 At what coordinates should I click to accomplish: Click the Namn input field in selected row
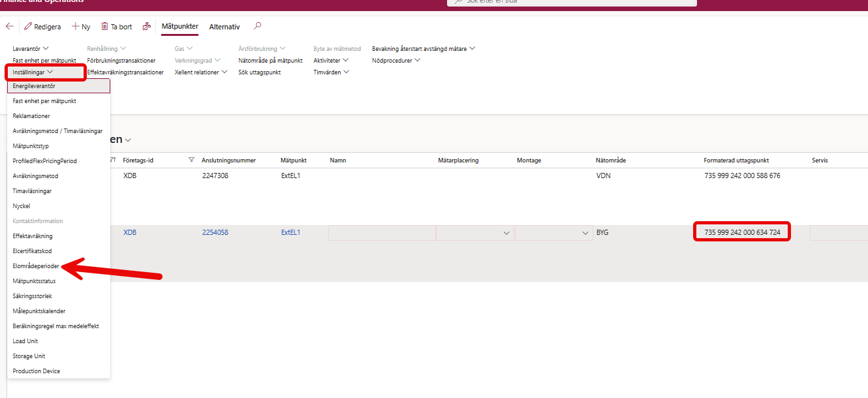[382, 233]
